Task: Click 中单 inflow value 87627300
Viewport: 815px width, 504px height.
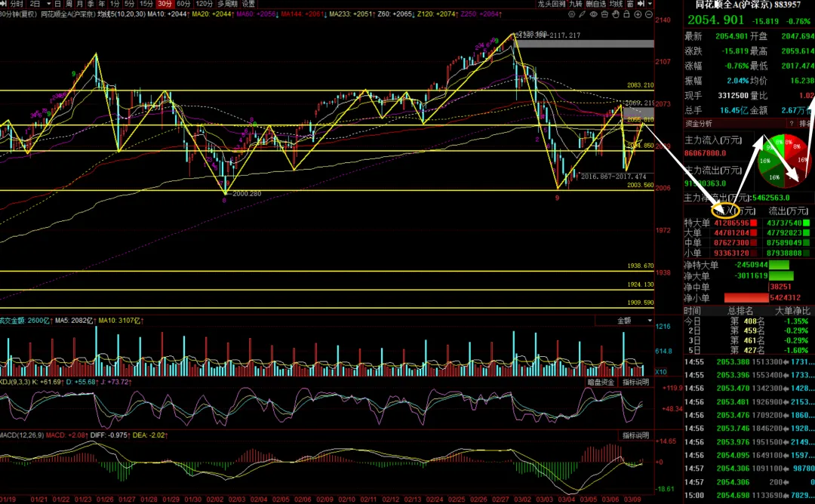Action: click(x=731, y=243)
